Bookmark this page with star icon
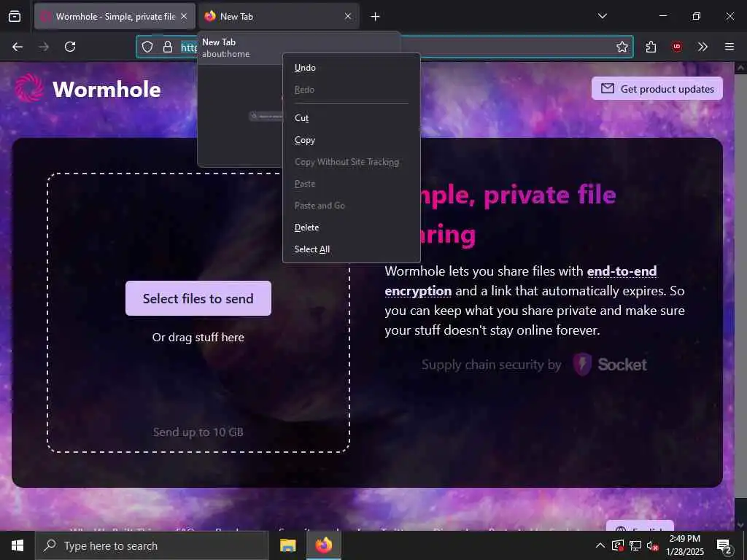 tap(622, 47)
